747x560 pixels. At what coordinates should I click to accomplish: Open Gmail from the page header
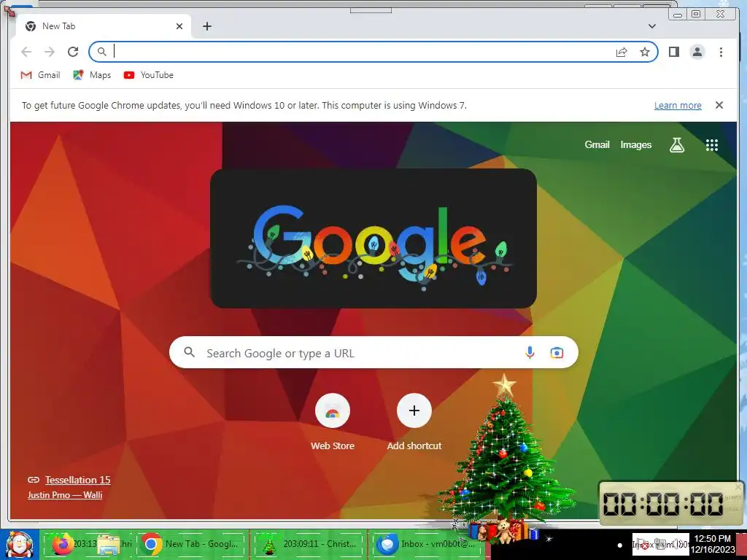(x=597, y=145)
